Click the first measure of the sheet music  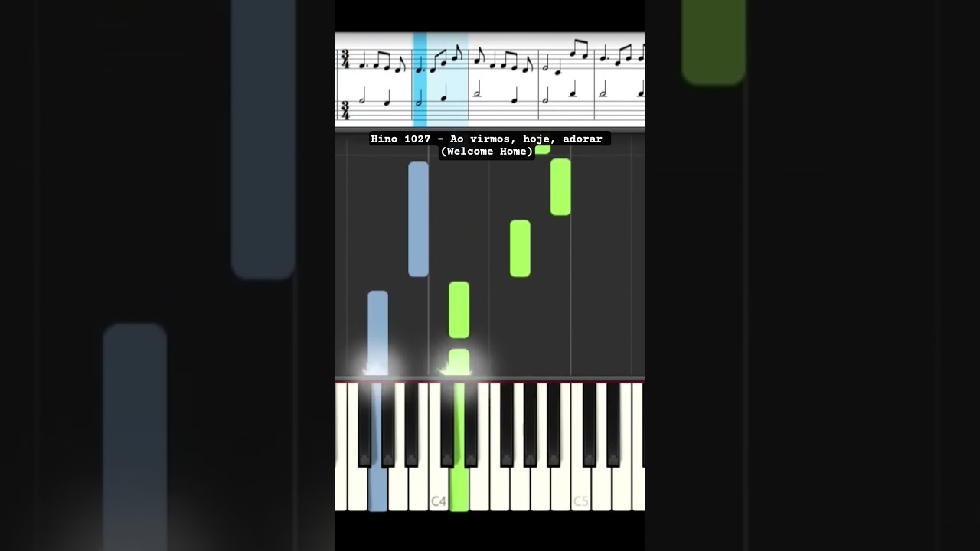click(x=374, y=80)
